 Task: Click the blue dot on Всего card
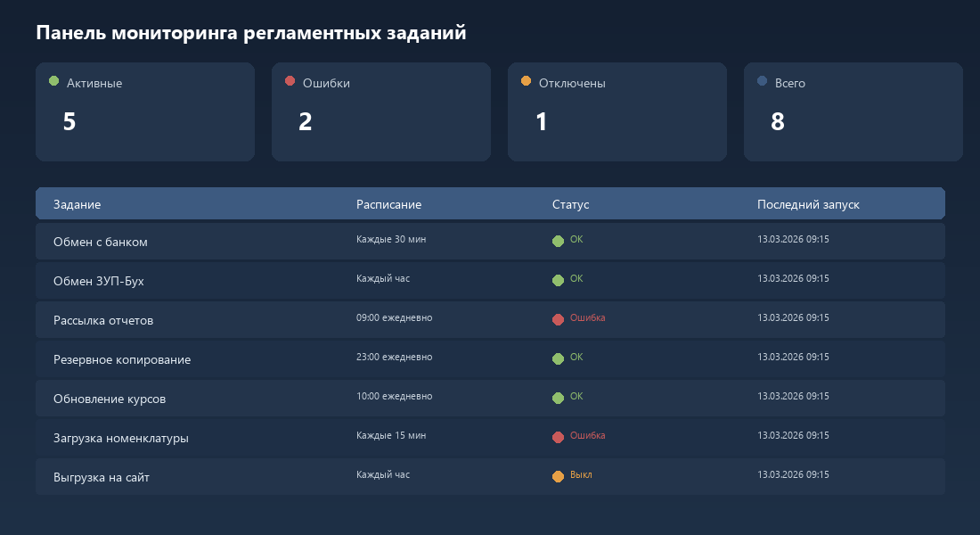(x=761, y=81)
